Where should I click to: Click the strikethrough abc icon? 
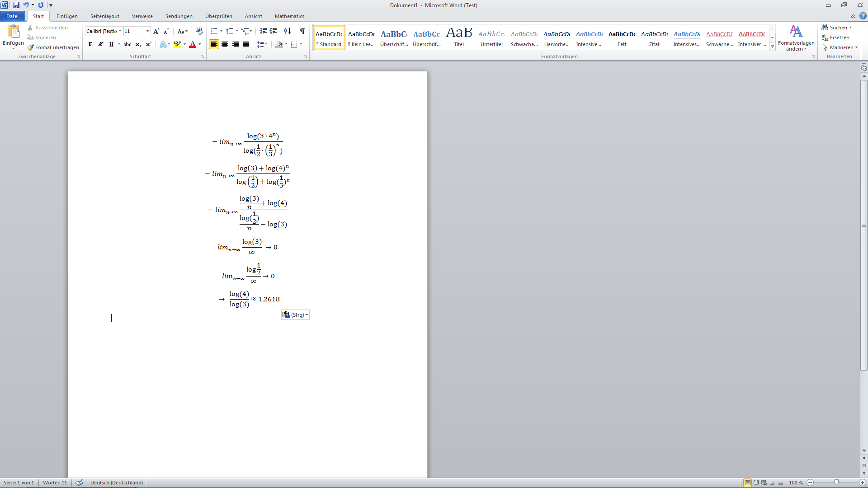[127, 44]
